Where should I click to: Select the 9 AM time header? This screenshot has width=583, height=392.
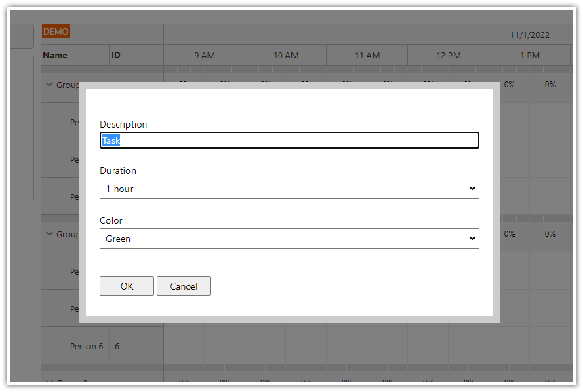coord(203,55)
